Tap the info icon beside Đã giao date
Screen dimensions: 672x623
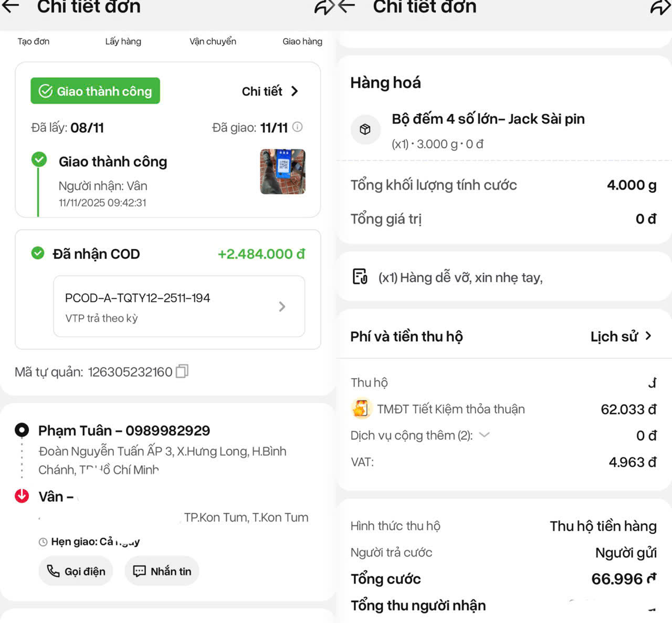click(298, 127)
